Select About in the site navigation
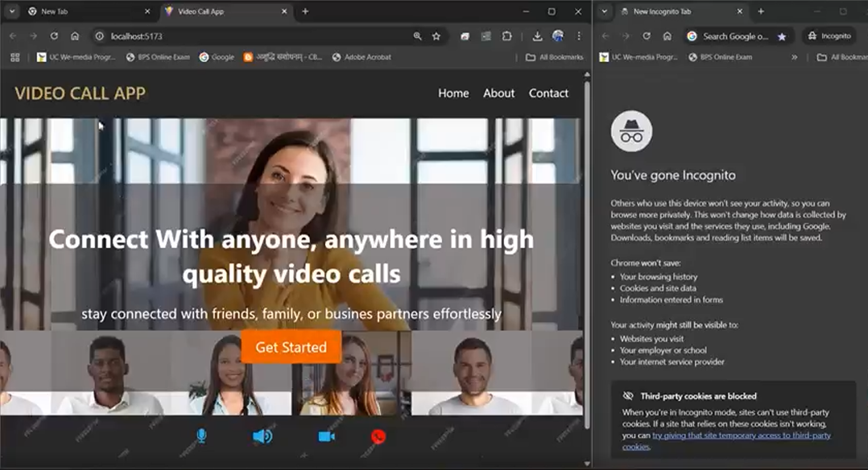The width and height of the screenshot is (868, 470). 498,93
